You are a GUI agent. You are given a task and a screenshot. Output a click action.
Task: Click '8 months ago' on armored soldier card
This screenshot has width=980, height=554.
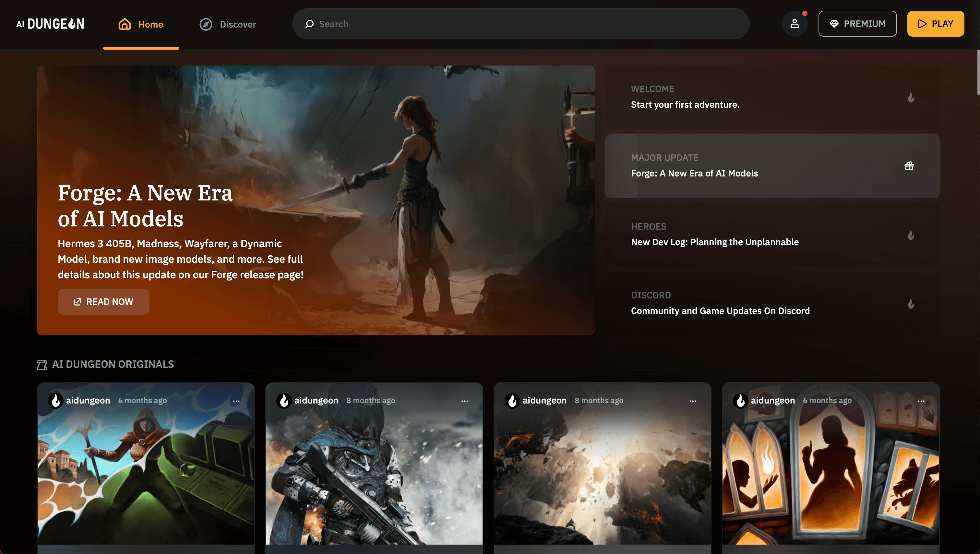[371, 401]
